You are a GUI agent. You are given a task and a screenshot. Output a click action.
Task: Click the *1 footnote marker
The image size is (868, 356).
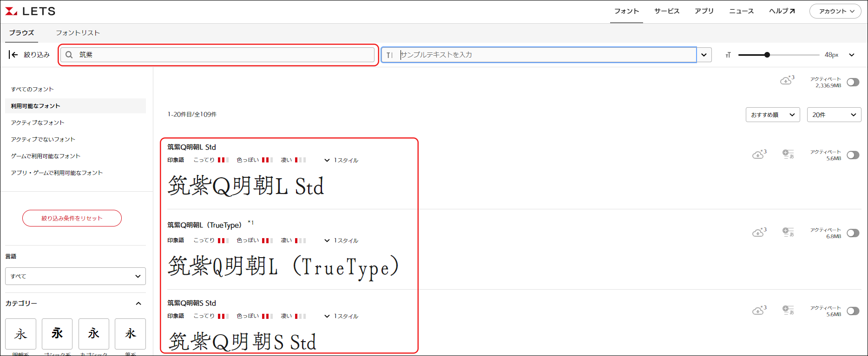(x=250, y=223)
